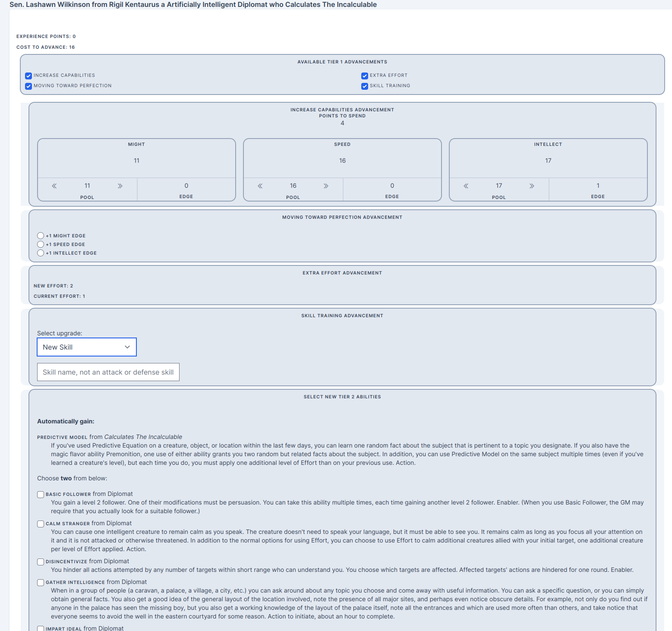This screenshot has height=631, width=672.
Task: Toggle the Skill Training checkbox
Action: 365,86
